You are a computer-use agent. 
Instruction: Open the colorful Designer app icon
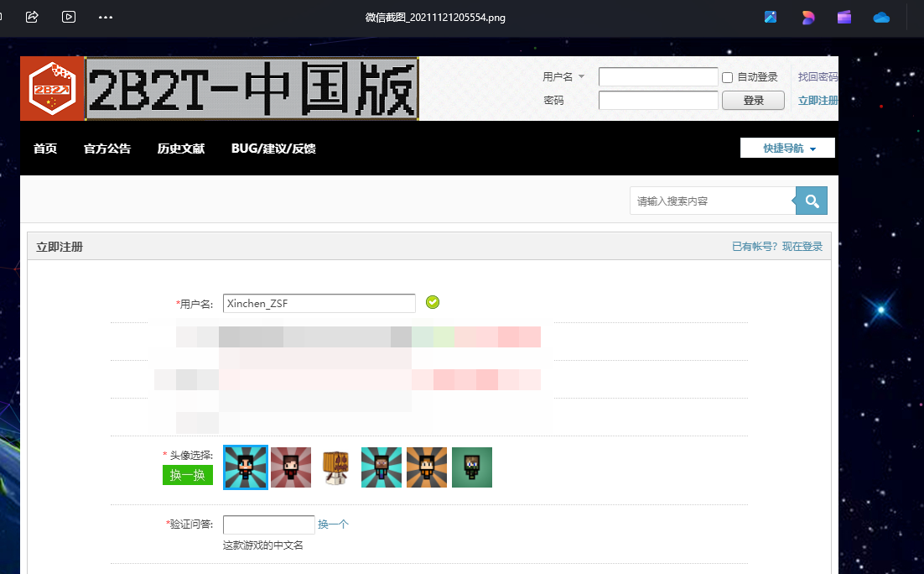pos(808,17)
